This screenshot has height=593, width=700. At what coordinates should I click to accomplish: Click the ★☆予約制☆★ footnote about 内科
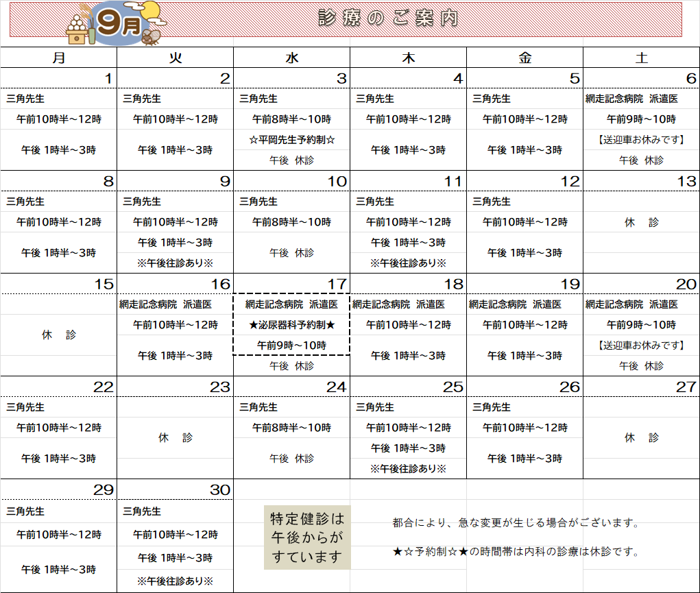point(516,551)
